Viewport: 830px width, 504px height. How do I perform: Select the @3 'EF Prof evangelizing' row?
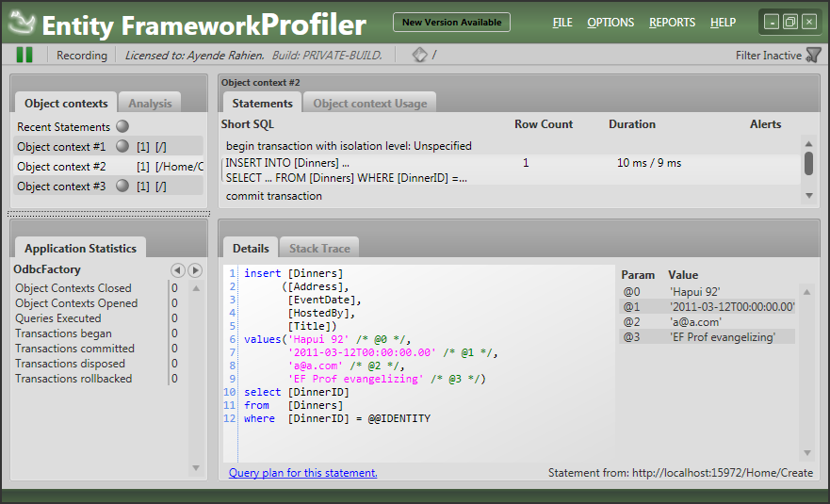click(708, 336)
